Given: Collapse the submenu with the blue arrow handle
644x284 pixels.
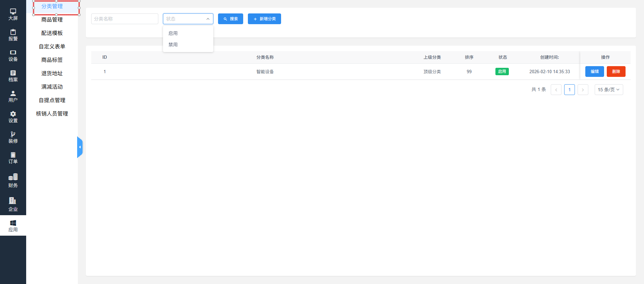Looking at the screenshot, I should (x=80, y=147).
